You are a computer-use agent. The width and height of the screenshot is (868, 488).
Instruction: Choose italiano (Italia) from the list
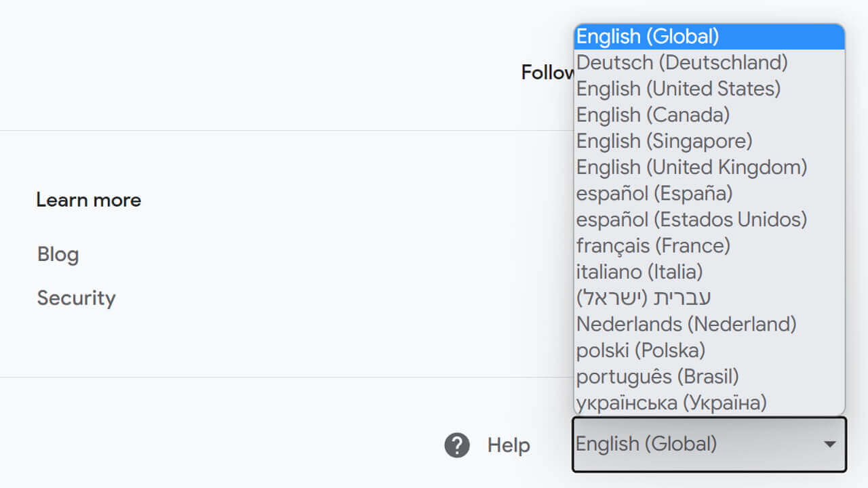pos(639,272)
